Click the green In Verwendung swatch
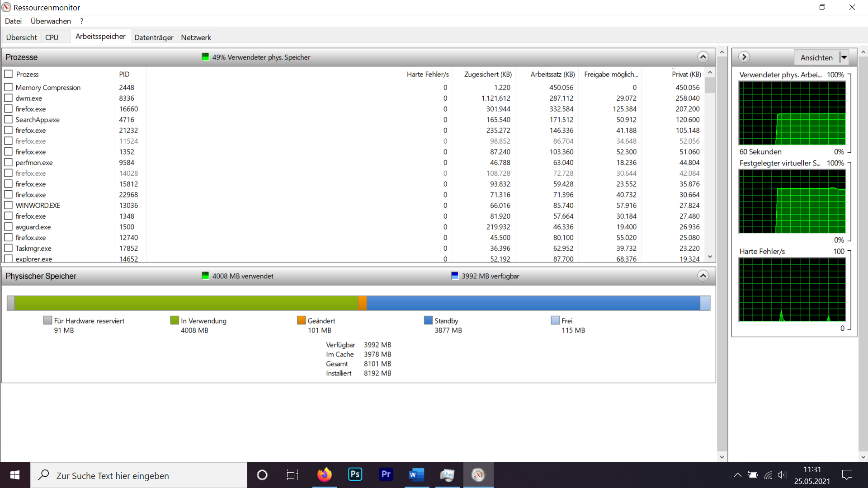 [x=175, y=320]
